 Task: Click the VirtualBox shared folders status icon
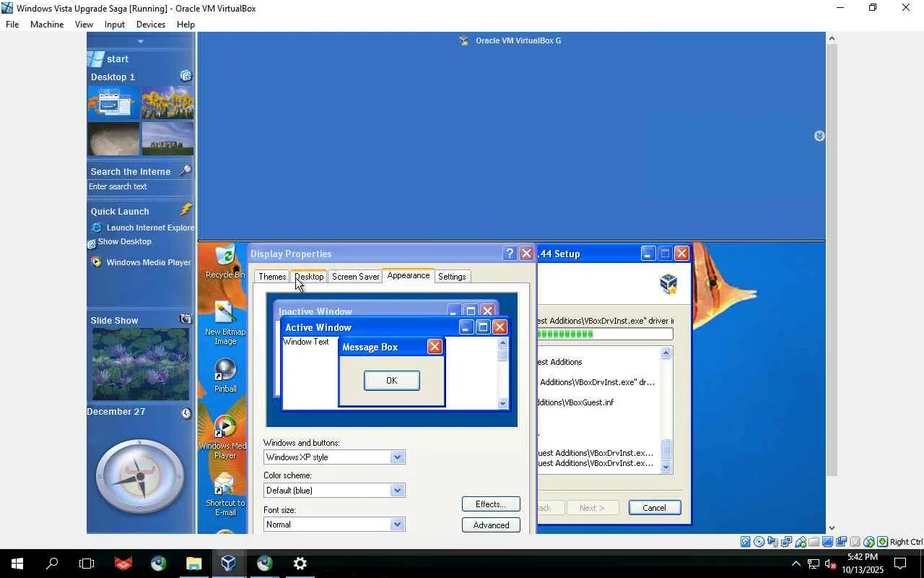pyautogui.click(x=814, y=542)
